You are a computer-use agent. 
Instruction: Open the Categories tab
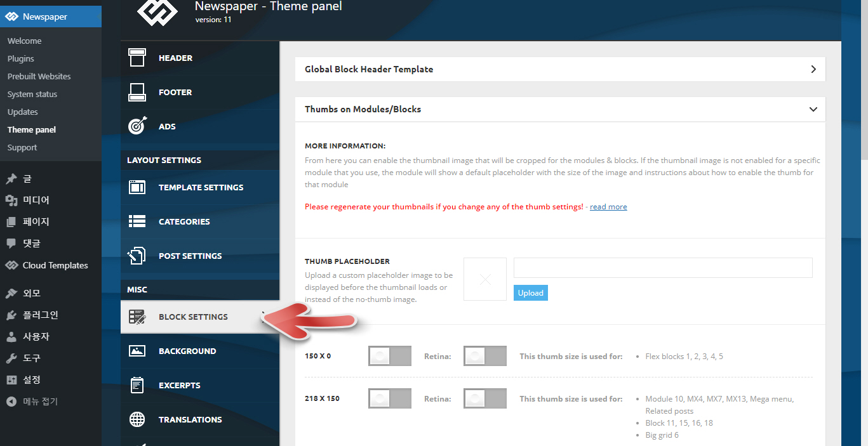point(200,221)
